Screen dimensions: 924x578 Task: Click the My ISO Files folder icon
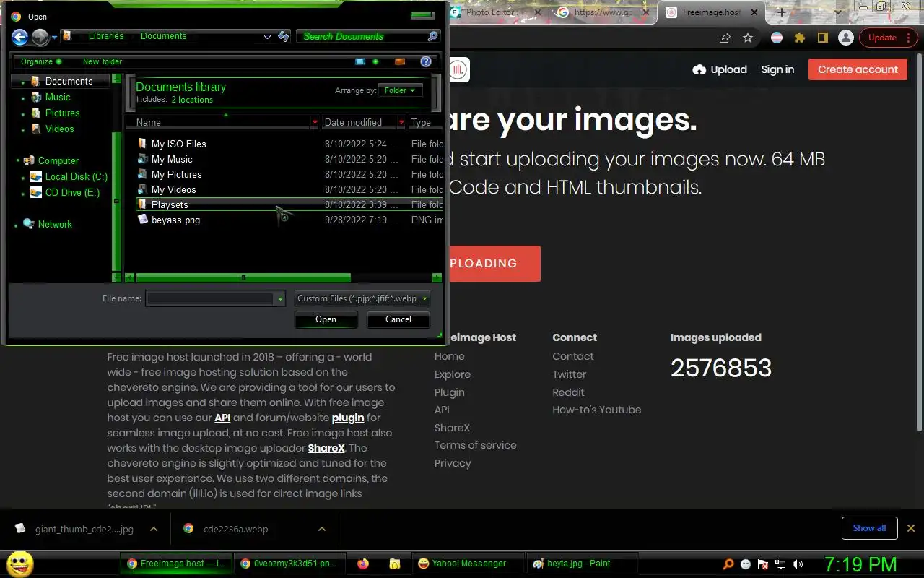point(142,144)
